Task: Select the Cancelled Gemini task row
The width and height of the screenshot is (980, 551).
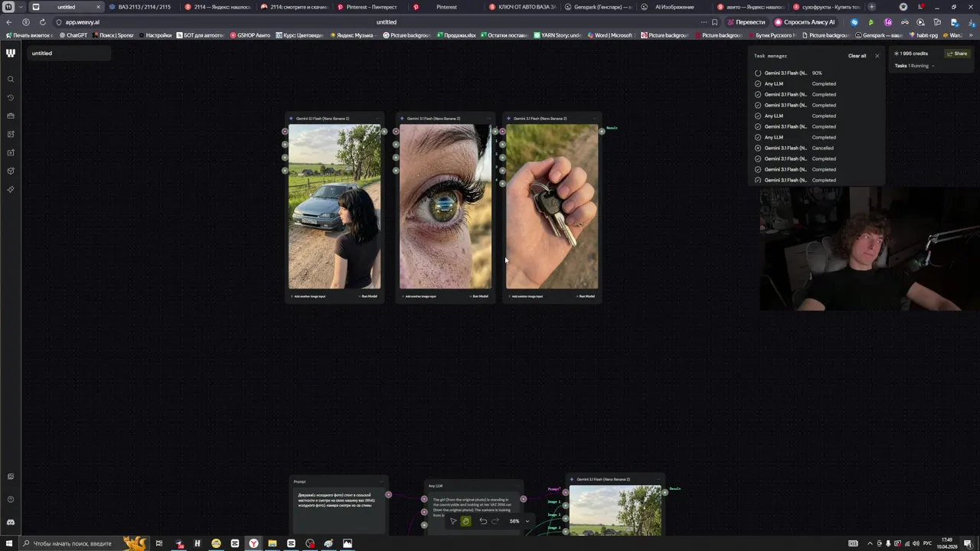Action: [816, 148]
